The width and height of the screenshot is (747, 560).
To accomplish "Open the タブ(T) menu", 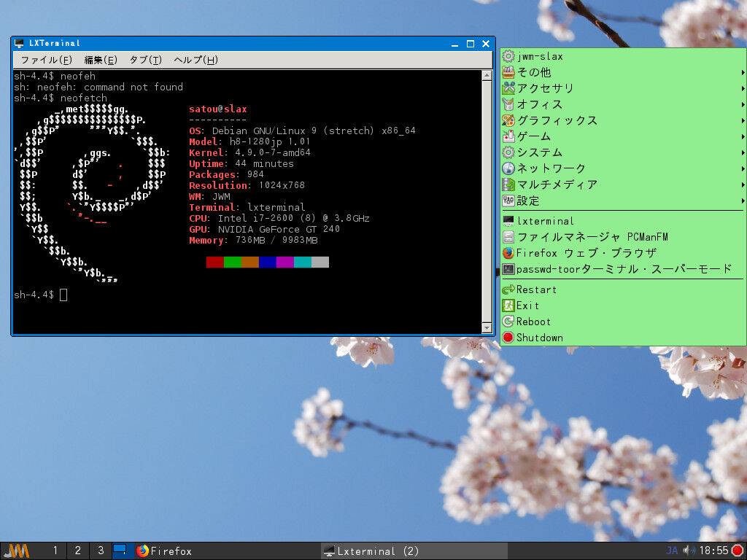I will 145,60.
